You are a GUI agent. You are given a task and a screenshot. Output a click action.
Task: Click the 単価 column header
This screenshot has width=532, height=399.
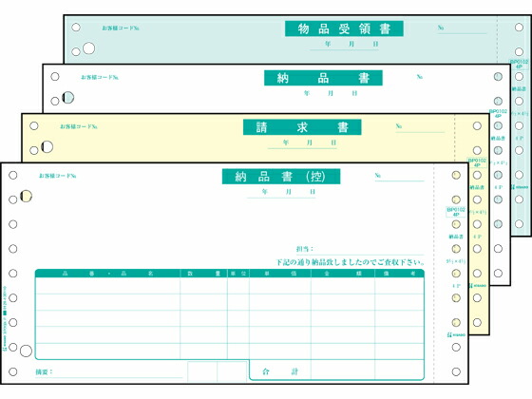[280, 274]
